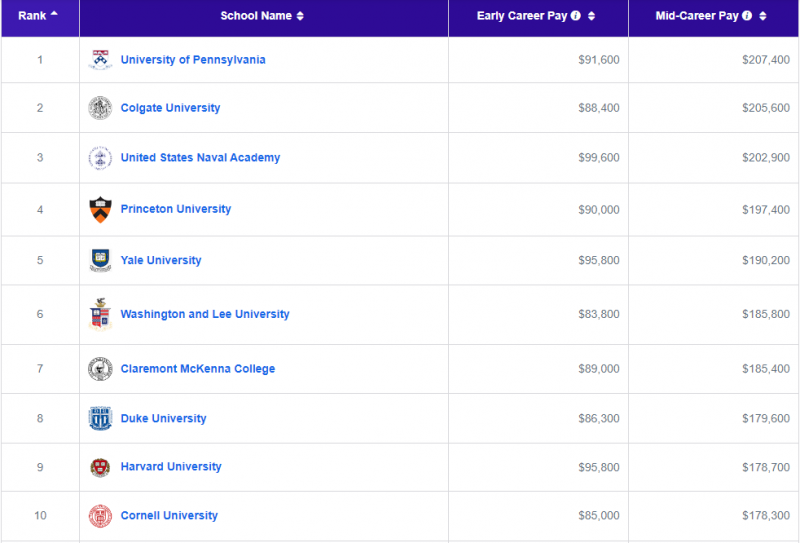The width and height of the screenshot is (800, 543).
Task: Select early career pay $99,600
Action: click(x=599, y=158)
